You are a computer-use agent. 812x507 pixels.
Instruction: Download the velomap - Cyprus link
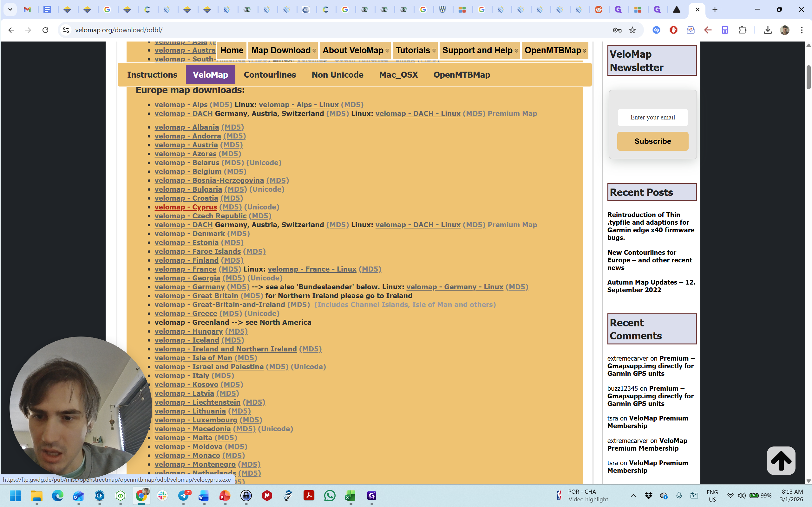tap(186, 207)
